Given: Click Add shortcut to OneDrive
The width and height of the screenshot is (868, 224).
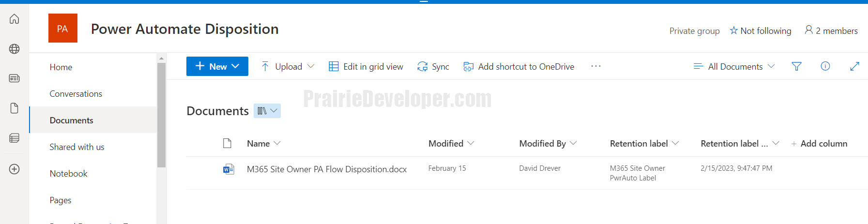Looking at the screenshot, I should coord(519,66).
